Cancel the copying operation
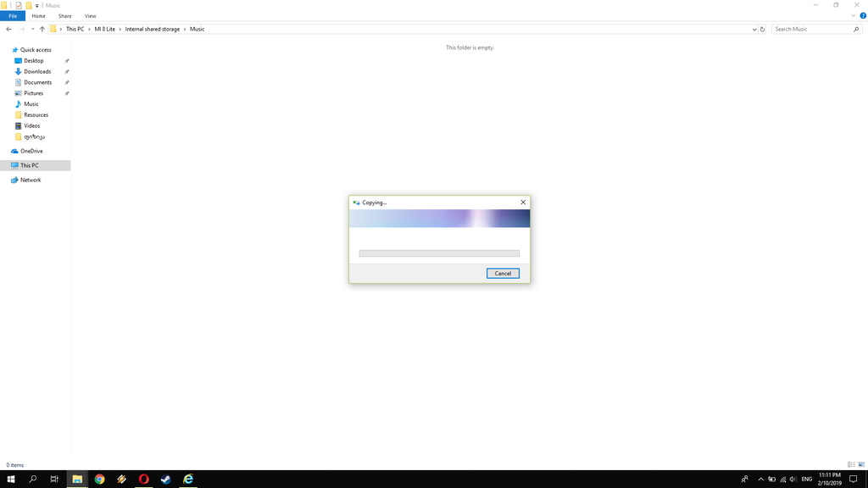The height and width of the screenshot is (488, 868). coord(503,274)
